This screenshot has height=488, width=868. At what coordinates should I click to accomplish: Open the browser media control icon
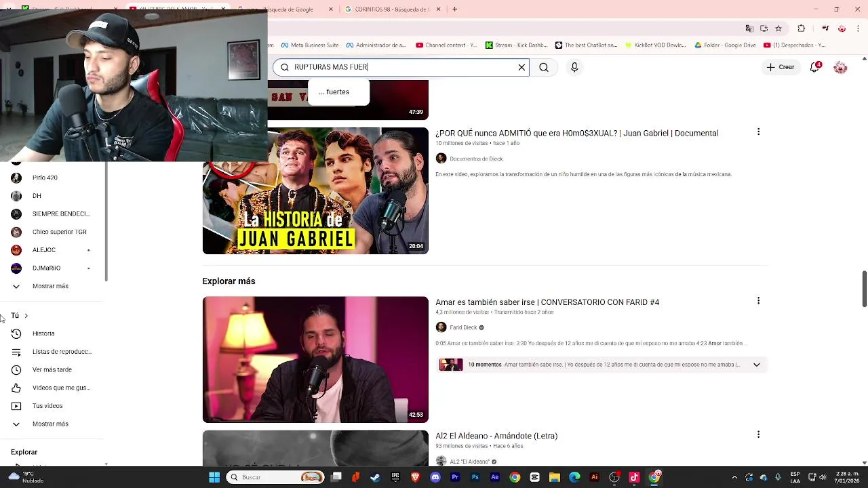coord(825,28)
